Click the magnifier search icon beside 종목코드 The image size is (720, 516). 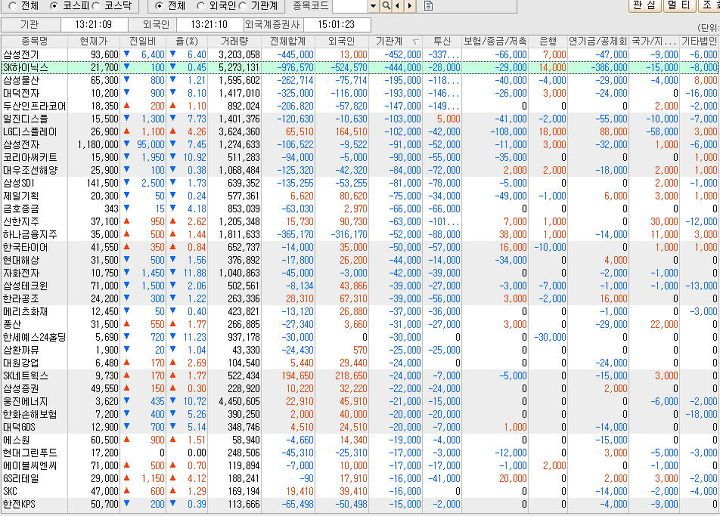click(x=386, y=6)
